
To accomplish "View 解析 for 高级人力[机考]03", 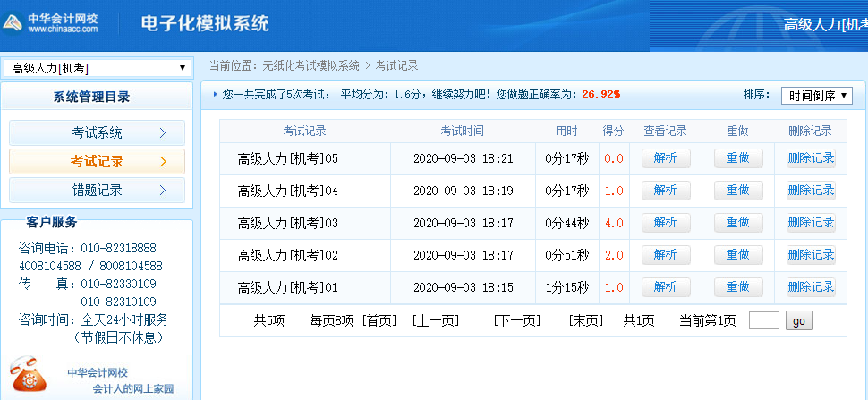I will [x=666, y=223].
